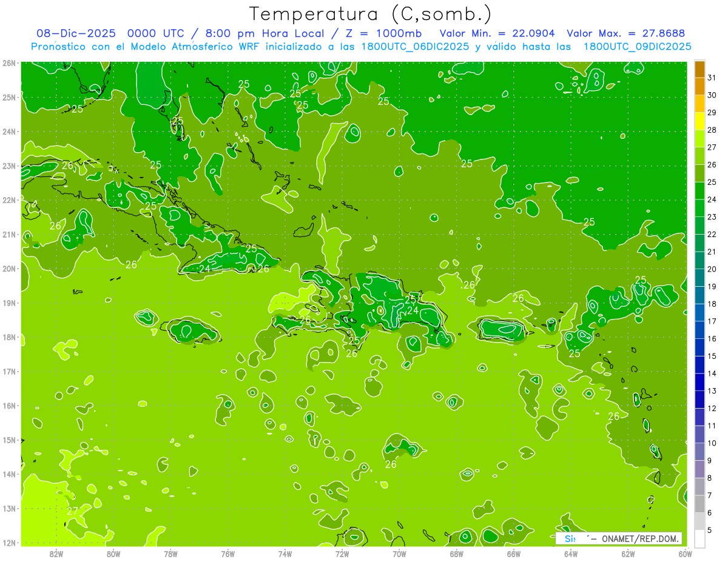Click the '68W' longitude axis label
The width and height of the screenshot is (728, 562).
coord(457,553)
